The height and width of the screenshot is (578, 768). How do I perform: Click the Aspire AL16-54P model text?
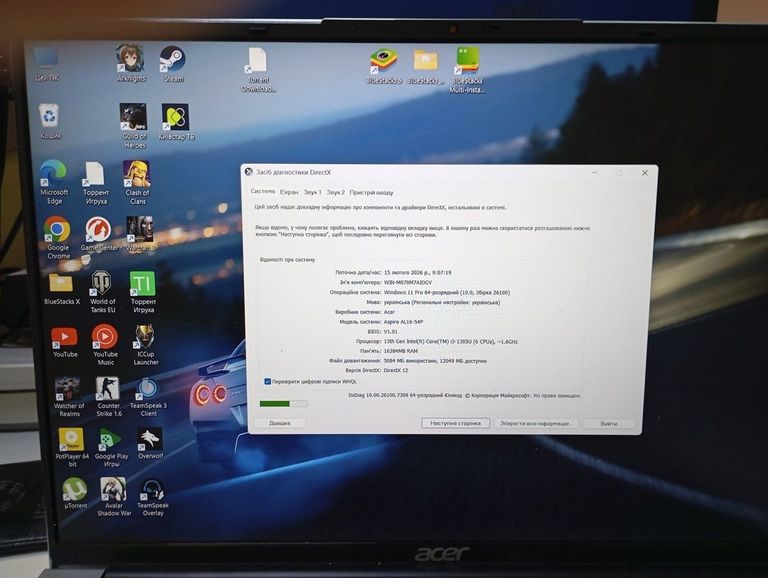point(403,322)
